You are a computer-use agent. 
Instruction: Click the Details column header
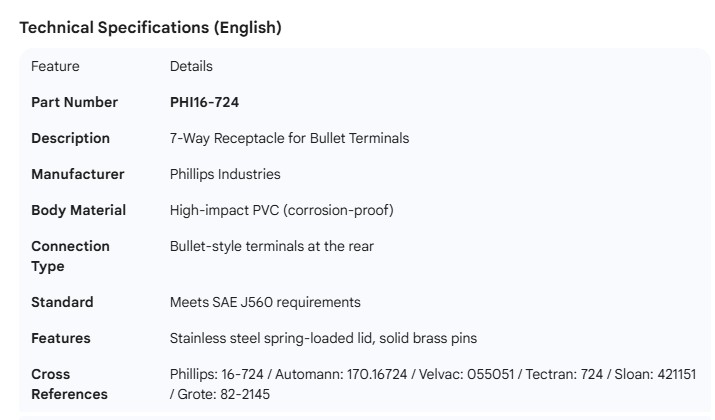191,66
